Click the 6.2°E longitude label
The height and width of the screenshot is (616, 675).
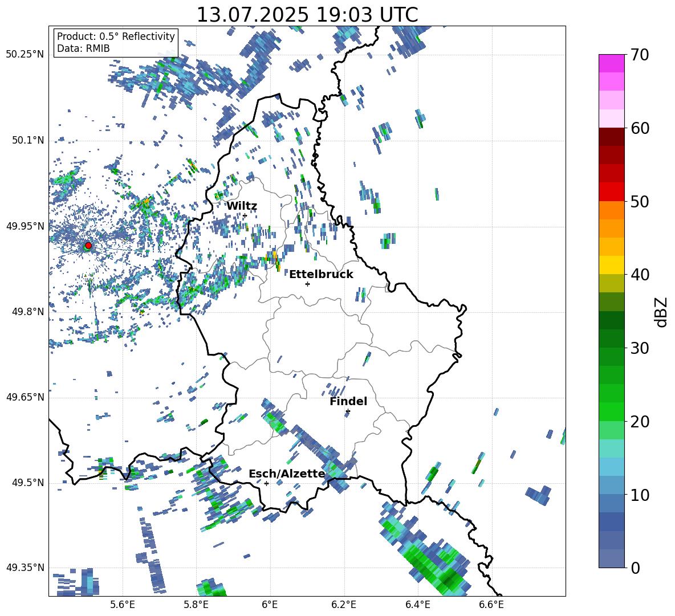tap(344, 605)
